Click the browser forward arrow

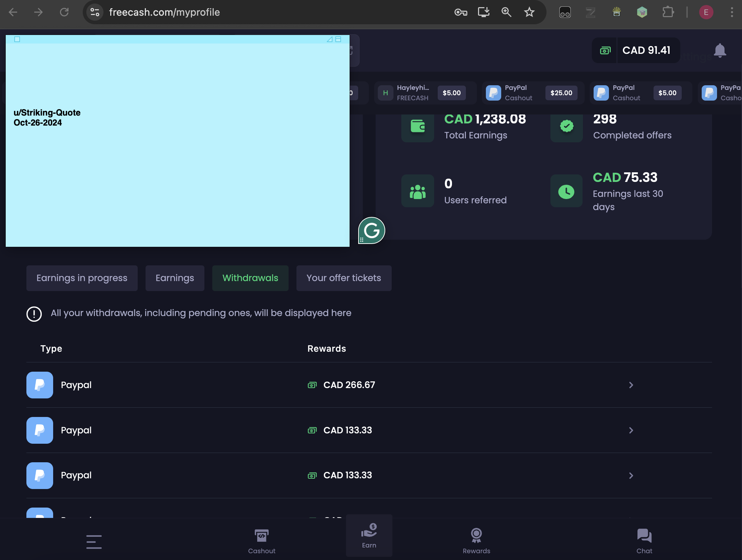[x=39, y=12]
